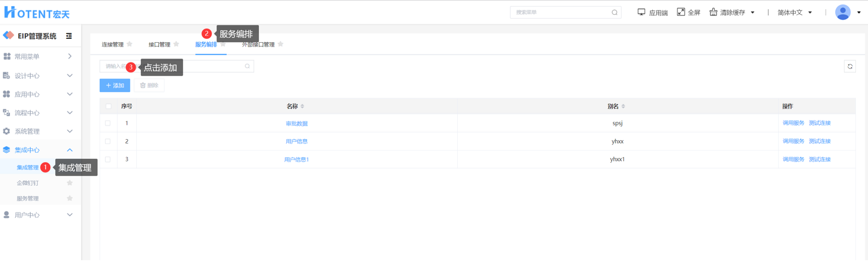Viewport: 868px width, 264px height.
Task: Sort by the 名称 column sort arrows
Action: pyautogui.click(x=302, y=106)
